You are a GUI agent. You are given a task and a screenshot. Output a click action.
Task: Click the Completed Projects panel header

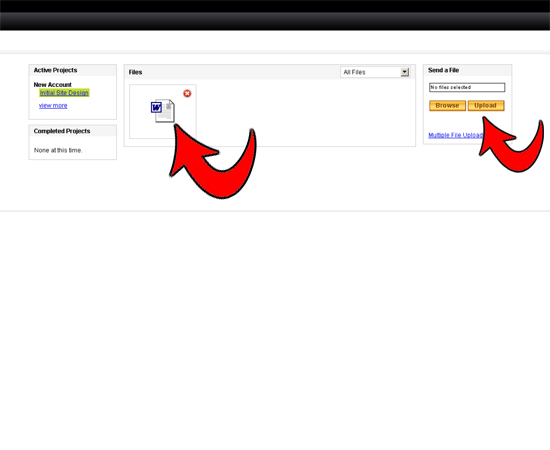pos(73,131)
